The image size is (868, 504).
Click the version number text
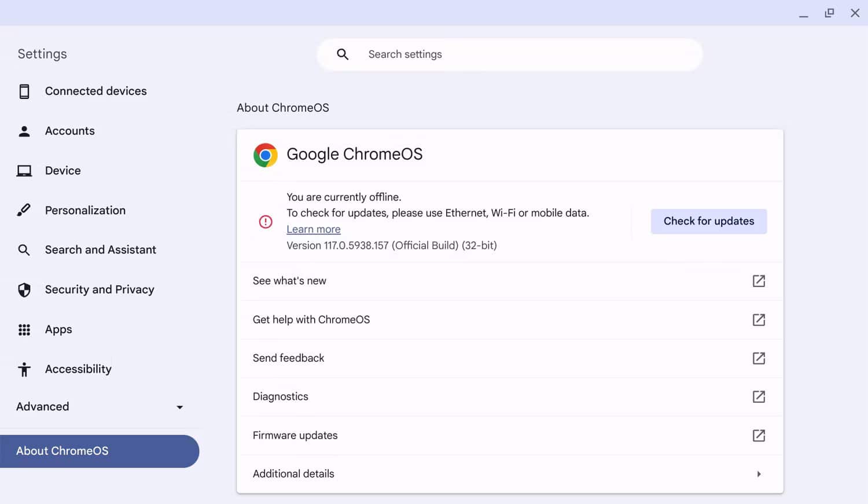click(392, 246)
